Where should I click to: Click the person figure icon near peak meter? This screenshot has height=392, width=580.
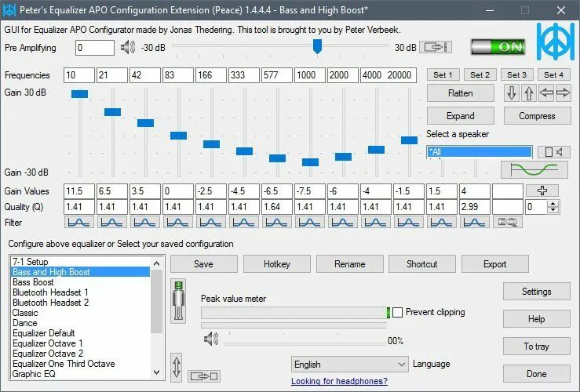[179, 301]
